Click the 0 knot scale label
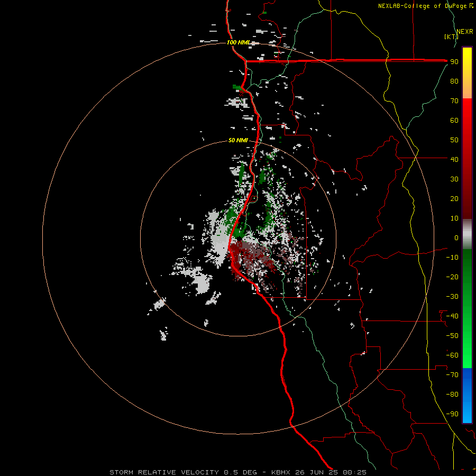 (x=456, y=238)
